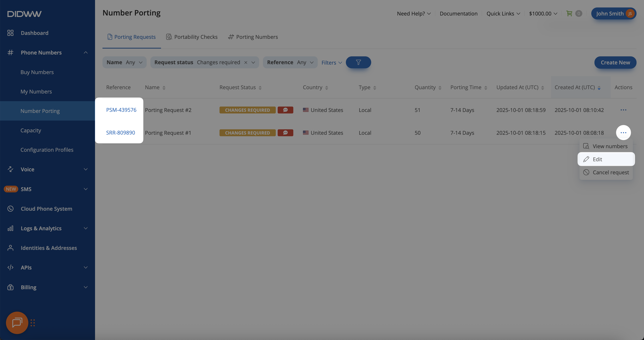This screenshot has height=340, width=644.
Task: Click the Create New button
Action: (x=615, y=62)
